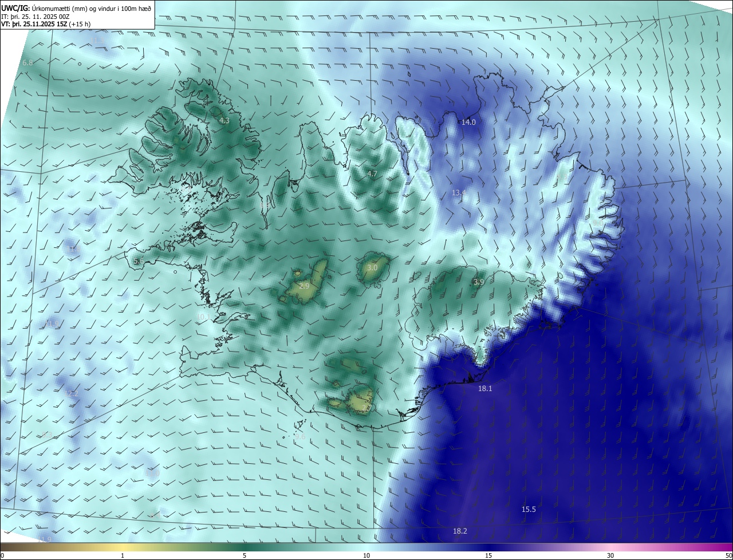Click the 10.1 value label near coast

(203, 316)
